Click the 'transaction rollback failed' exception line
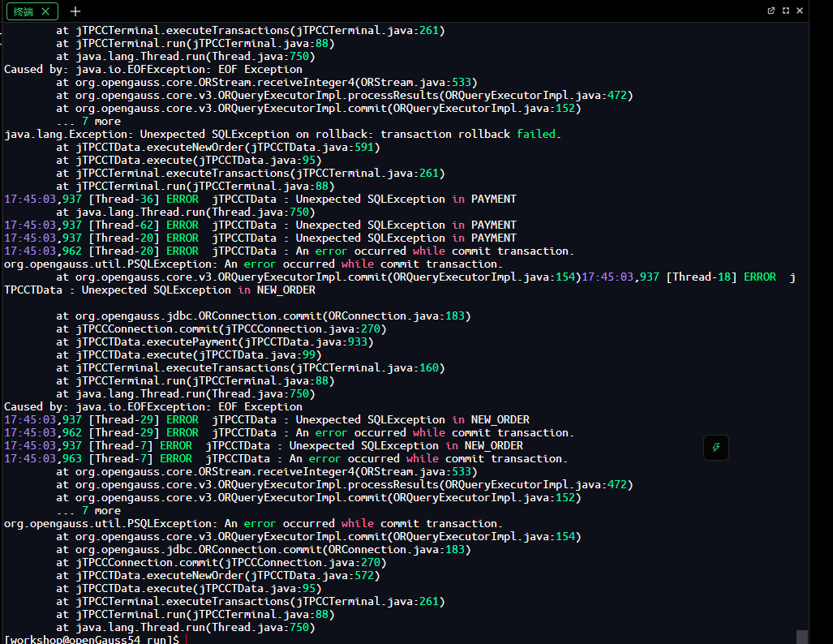This screenshot has height=644, width=833. click(282, 135)
